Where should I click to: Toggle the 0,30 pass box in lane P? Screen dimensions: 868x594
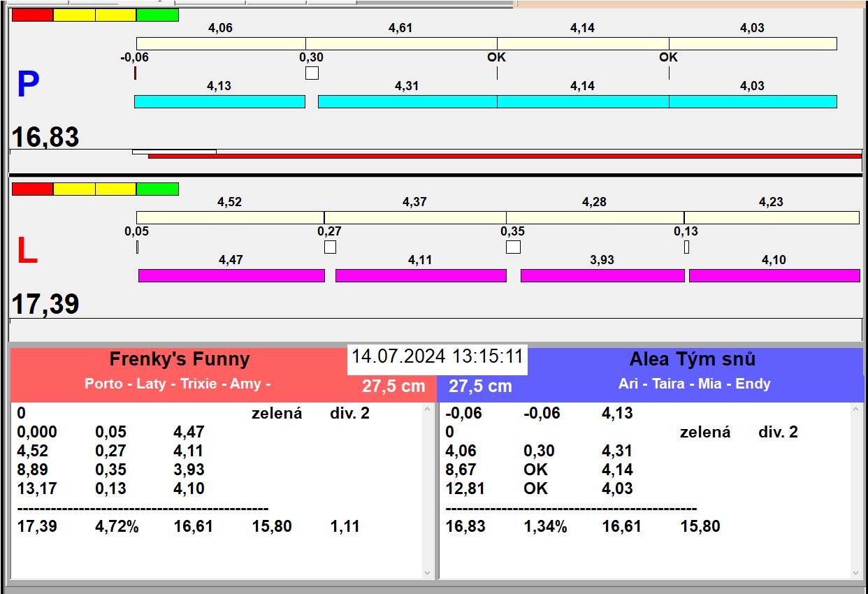click(x=312, y=73)
